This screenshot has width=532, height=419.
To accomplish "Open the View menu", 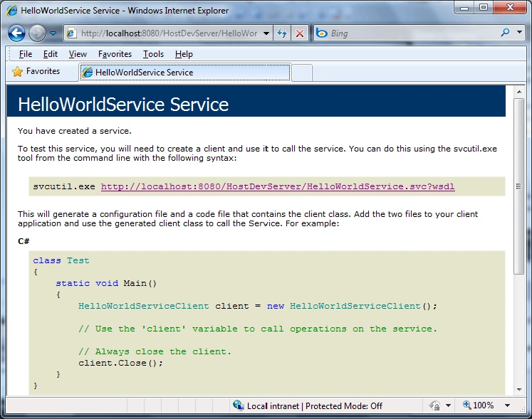I will coord(78,54).
